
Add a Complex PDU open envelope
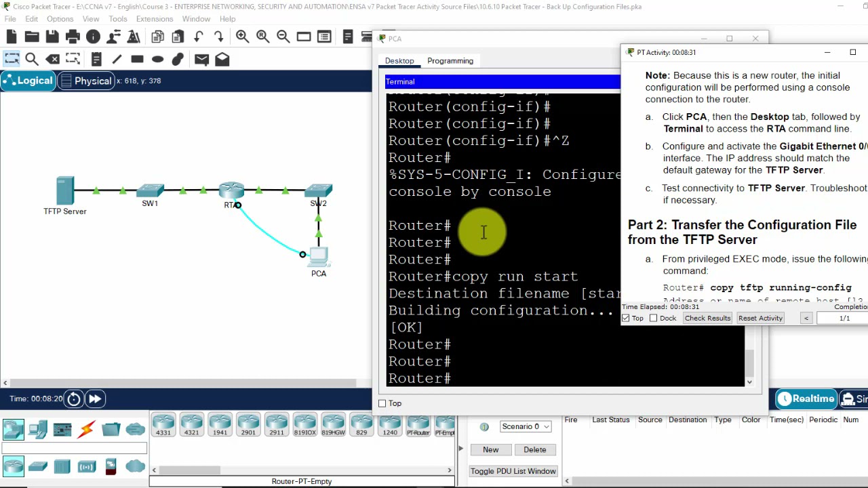222,59
